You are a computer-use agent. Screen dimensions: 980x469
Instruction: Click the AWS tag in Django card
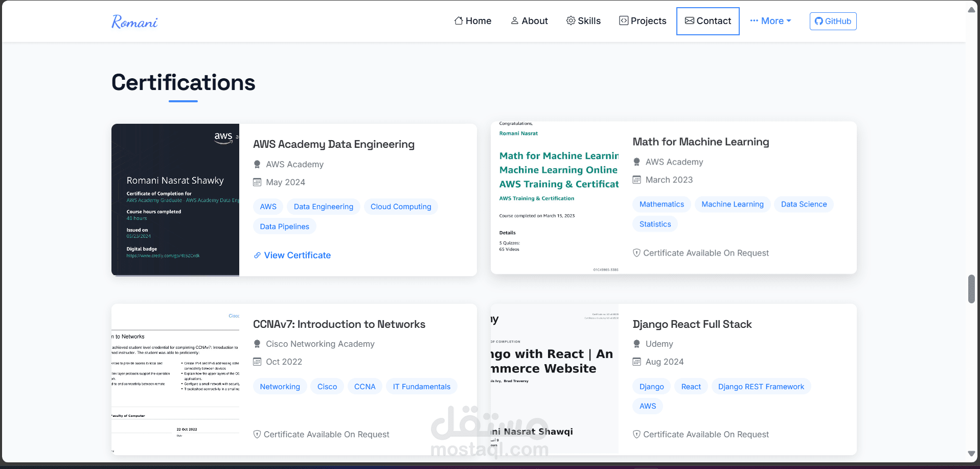[x=648, y=406]
